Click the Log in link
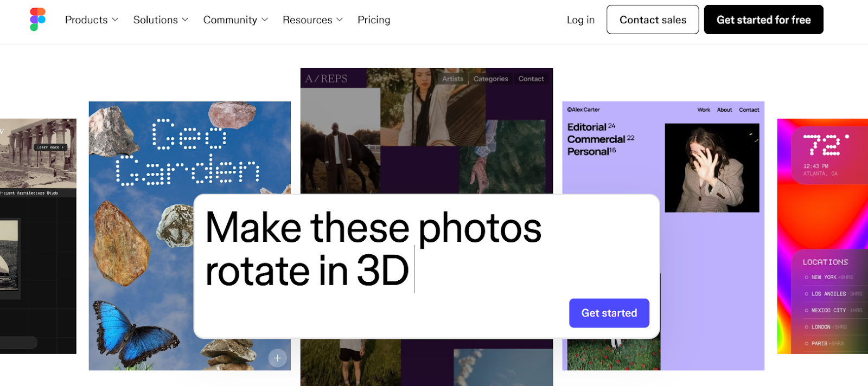This screenshot has width=868, height=386. 580,20
